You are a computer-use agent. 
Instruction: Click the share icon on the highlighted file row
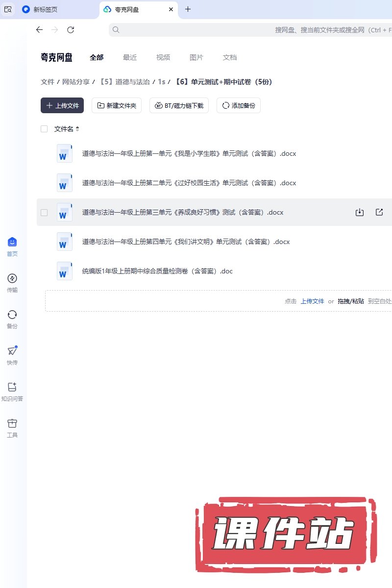(379, 212)
